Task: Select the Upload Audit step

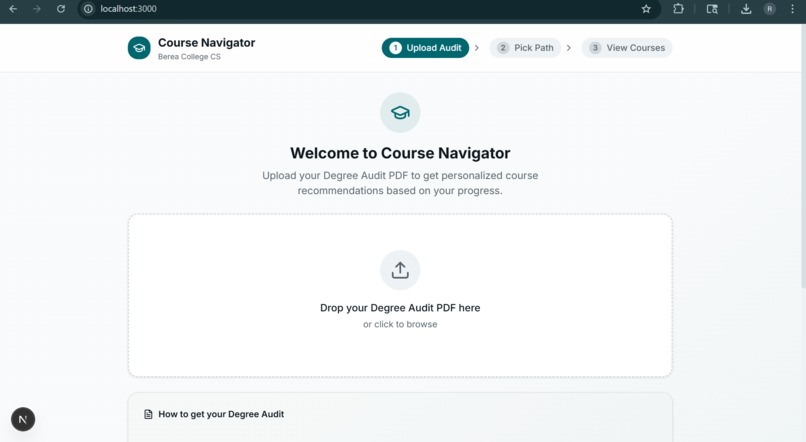Action: tap(425, 48)
